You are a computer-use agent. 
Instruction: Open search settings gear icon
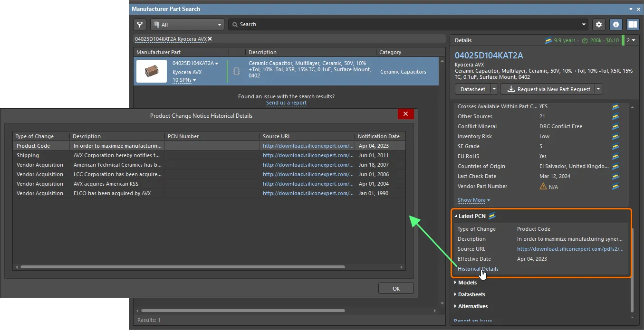(x=599, y=25)
